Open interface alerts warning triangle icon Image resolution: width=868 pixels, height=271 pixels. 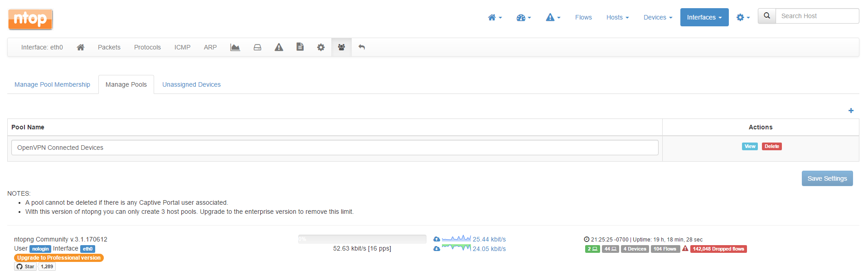tap(279, 47)
